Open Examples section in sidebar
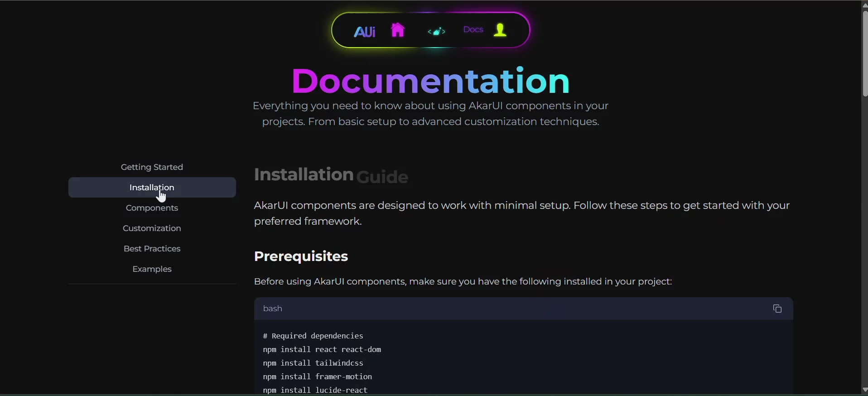 click(x=152, y=269)
